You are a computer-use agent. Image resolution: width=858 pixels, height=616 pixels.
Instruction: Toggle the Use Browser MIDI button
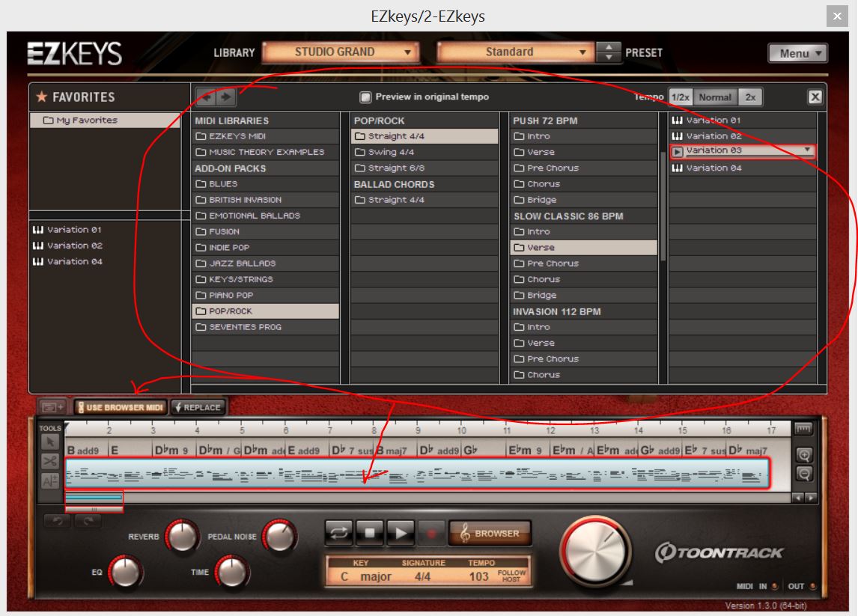coord(121,407)
